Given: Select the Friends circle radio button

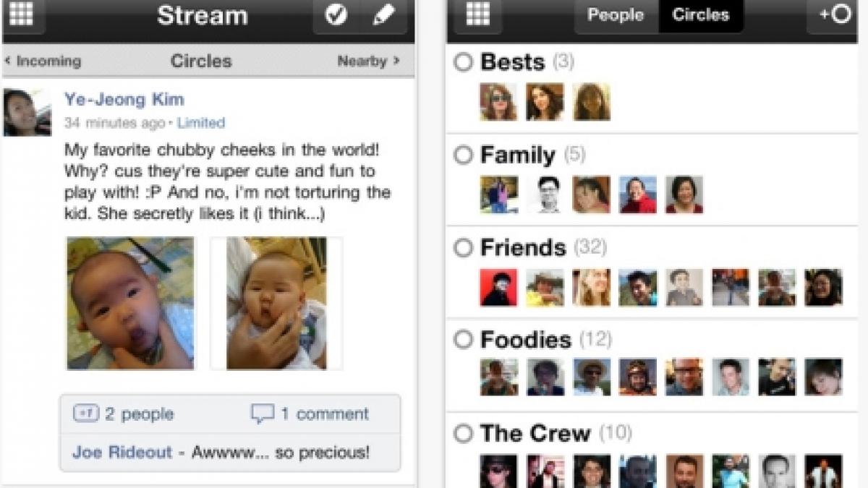Looking at the screenshot, I should click(463, 248).
